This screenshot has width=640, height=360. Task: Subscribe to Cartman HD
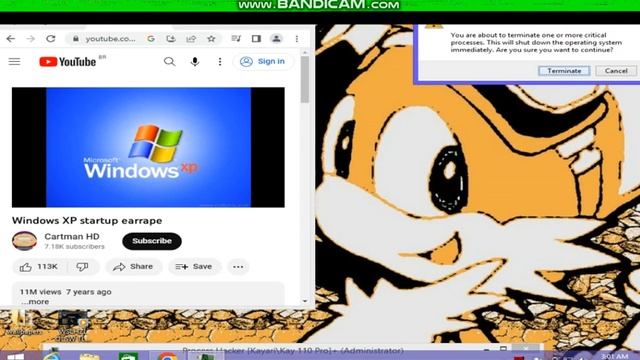tap(152, 241)
